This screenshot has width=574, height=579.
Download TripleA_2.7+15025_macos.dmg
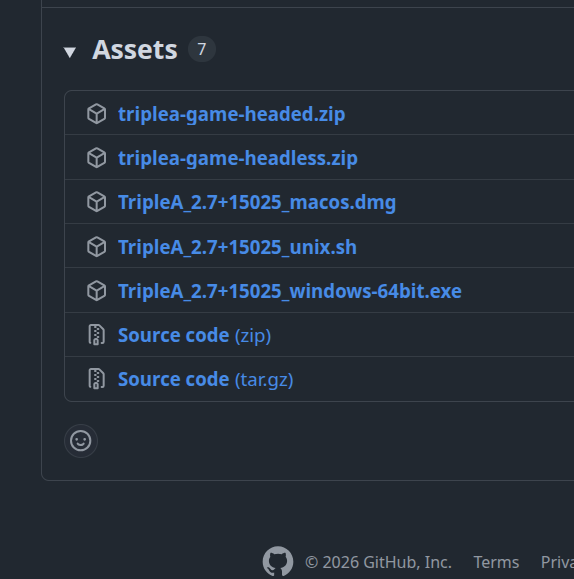[257, 202]
